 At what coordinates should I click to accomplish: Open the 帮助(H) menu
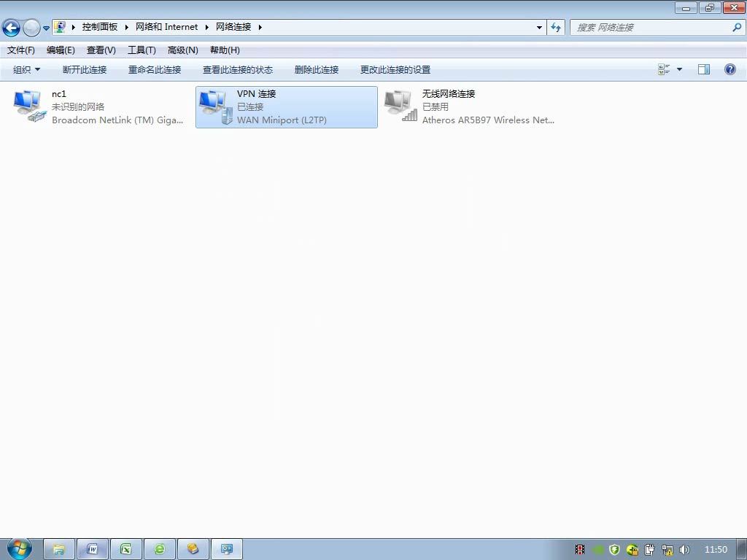pyautogui.click(x=225, y=50)
